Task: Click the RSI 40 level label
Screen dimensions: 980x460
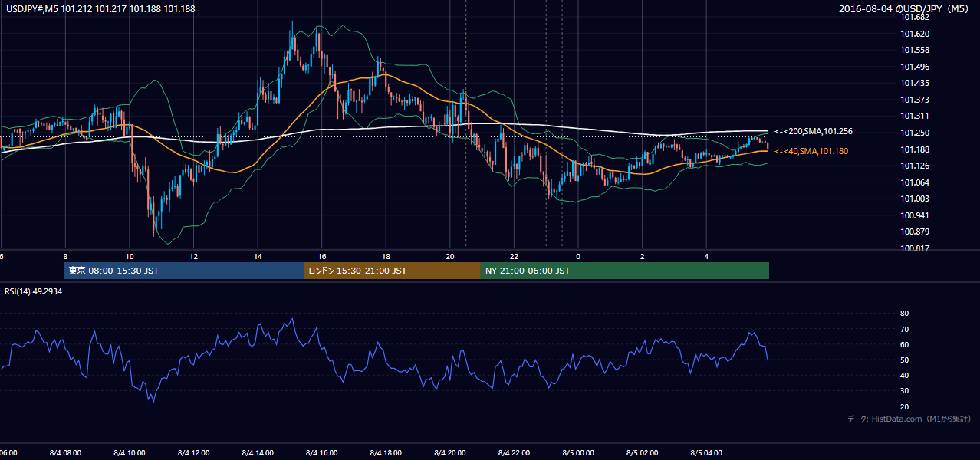Action: click(x=904, y=375)
